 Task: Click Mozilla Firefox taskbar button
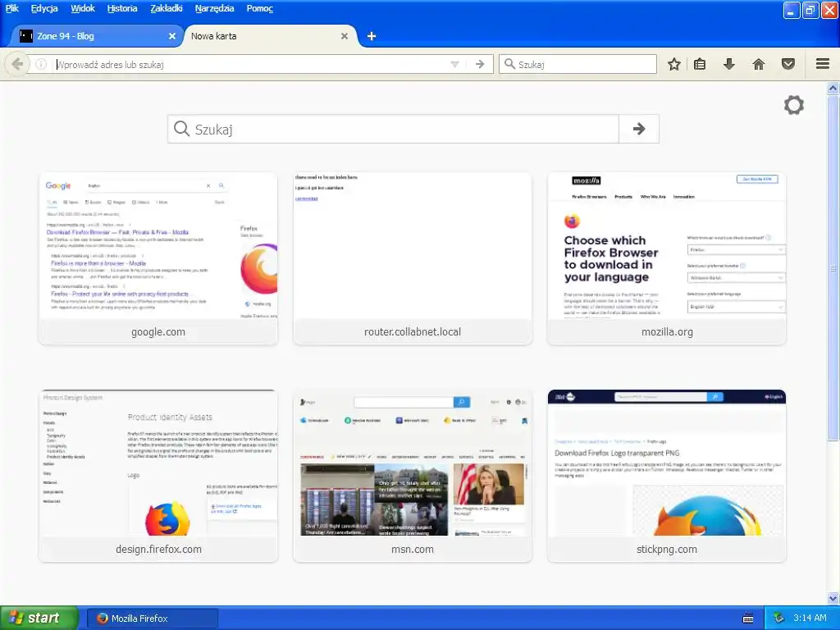click(x=153, y=619)
